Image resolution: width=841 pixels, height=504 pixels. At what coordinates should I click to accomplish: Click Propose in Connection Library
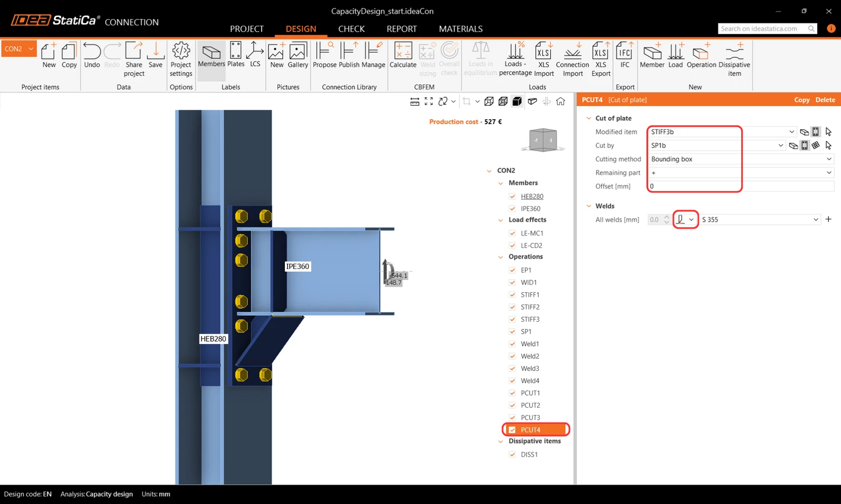tap(324, 55)
